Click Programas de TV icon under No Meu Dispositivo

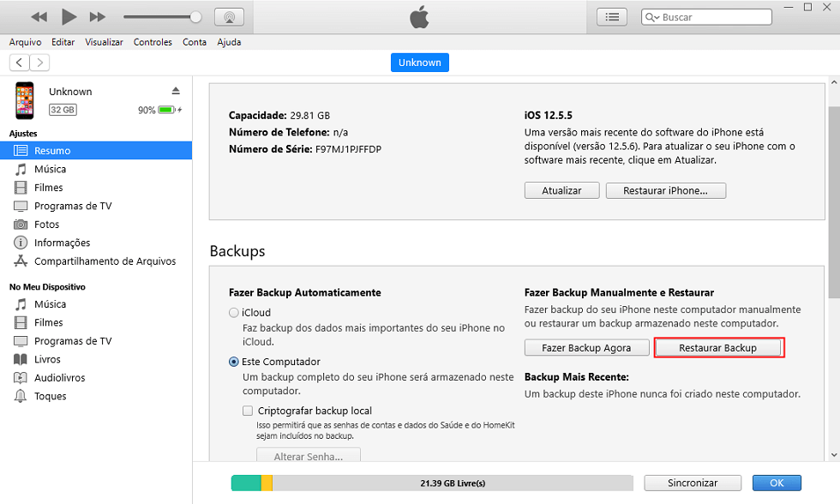[21, 341]
